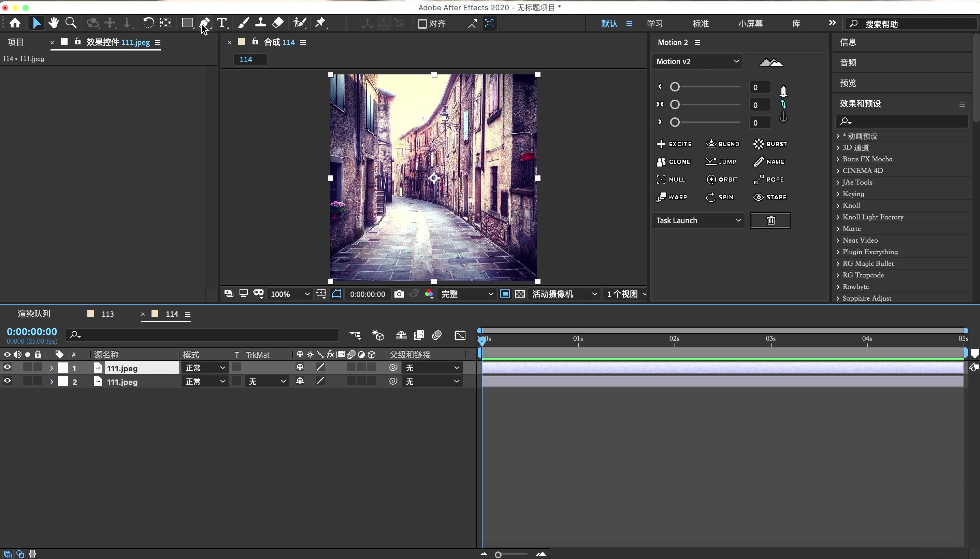Open the 完整 resolution dropdown

click(x=467, y=294)
